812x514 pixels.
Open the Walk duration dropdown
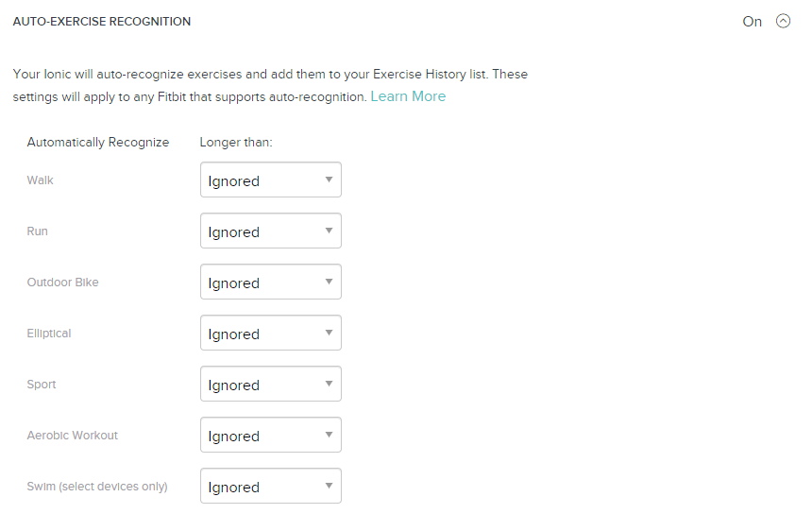pyautogui.click(x=271, y=180)
